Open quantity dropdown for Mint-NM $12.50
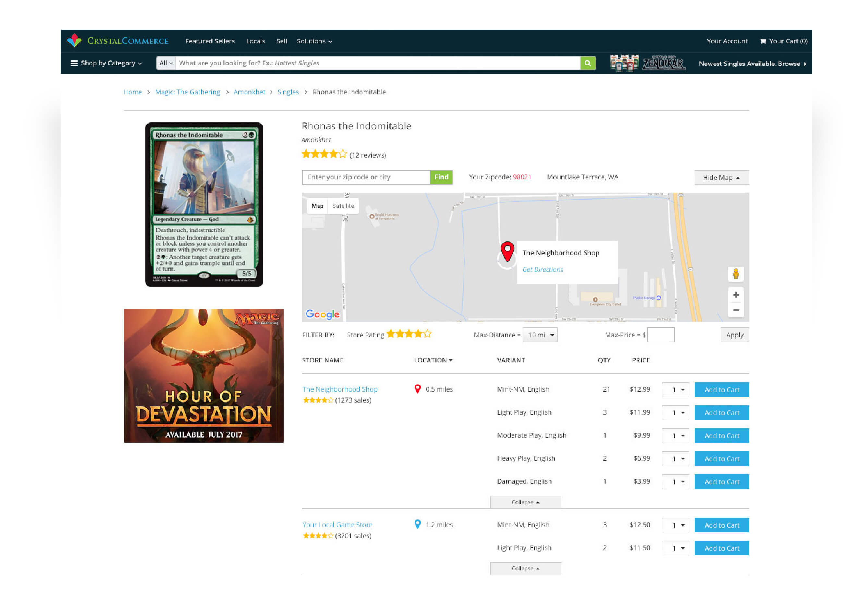The height and width of the screenshot is (605, 868). tap(675, 525)
